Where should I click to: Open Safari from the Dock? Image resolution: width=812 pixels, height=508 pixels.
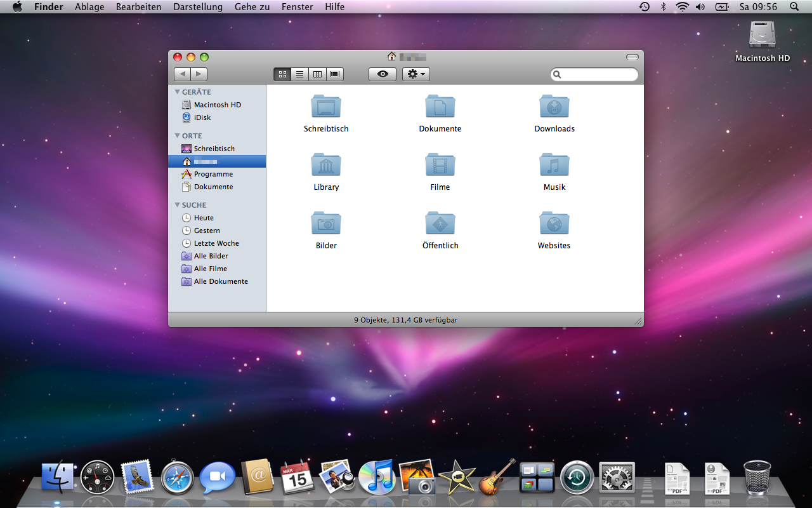177,478
